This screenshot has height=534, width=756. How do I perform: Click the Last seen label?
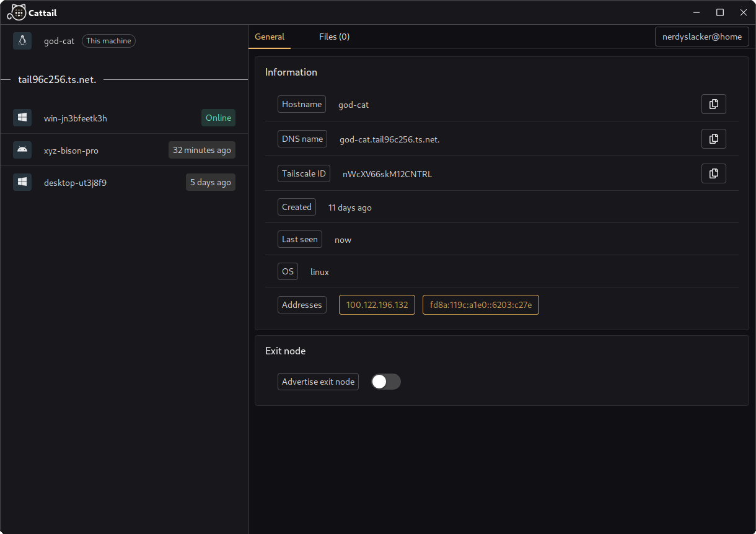click(x=300, y=239)
